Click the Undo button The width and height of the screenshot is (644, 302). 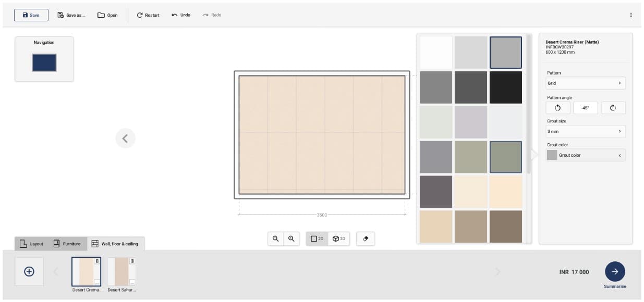tap(181, 15)
